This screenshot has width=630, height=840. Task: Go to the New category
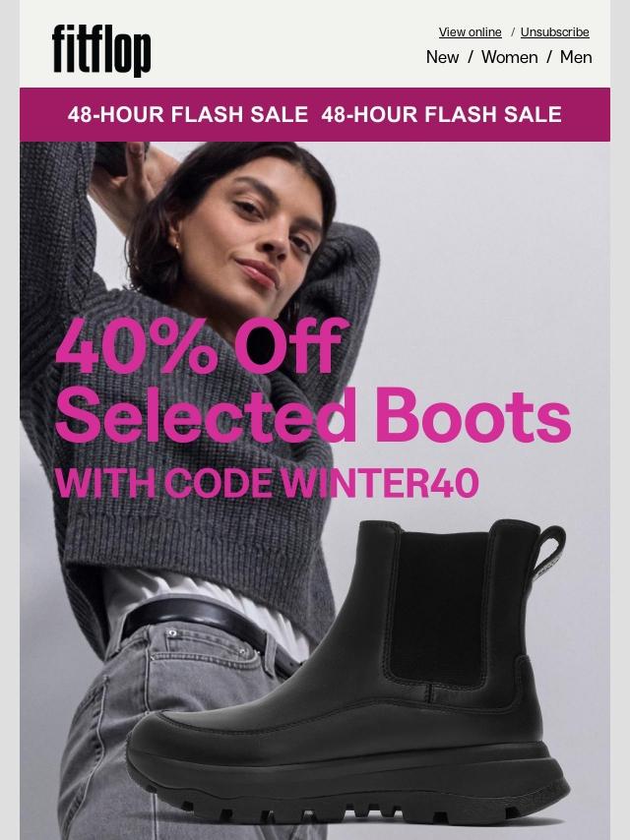pos(442,57)
